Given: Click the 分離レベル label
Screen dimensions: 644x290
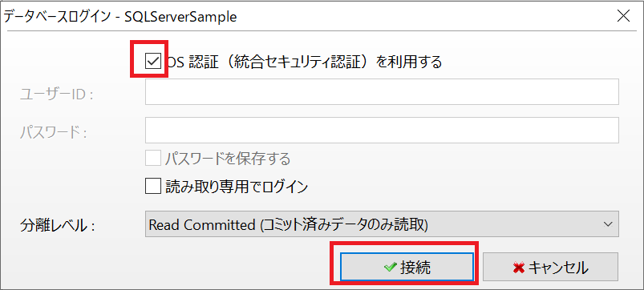Looking at the screenshot, I should click(x=58, y=226).
